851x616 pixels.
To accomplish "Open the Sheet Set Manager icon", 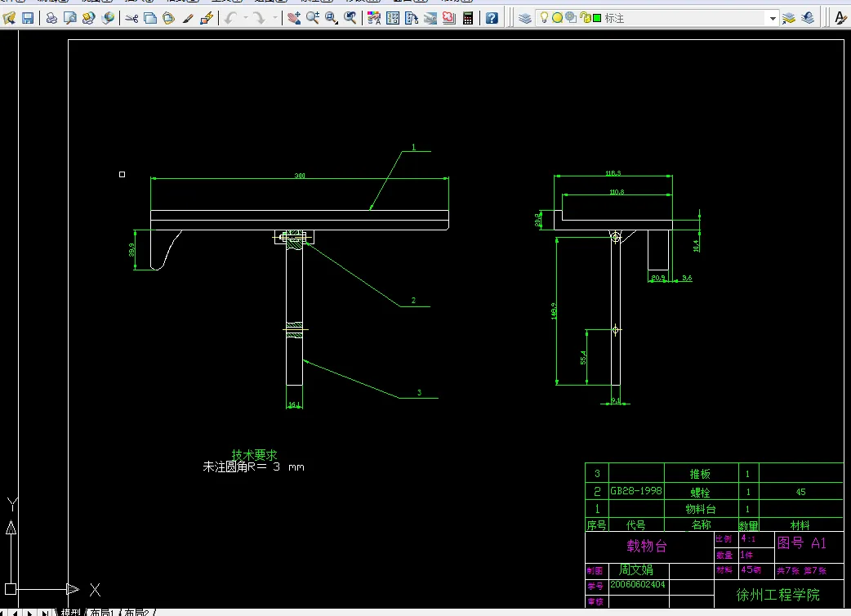I will 430,18.
